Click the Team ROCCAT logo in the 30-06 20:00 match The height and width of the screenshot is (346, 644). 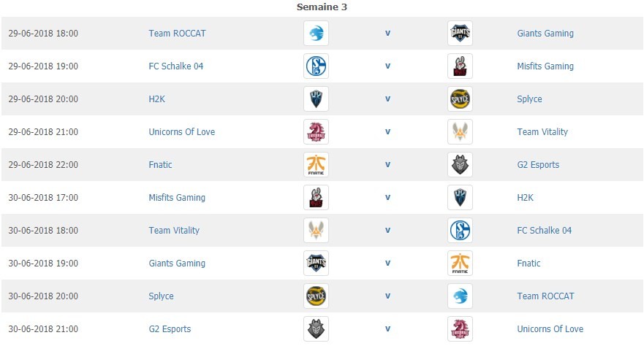(x=460, y=296)
